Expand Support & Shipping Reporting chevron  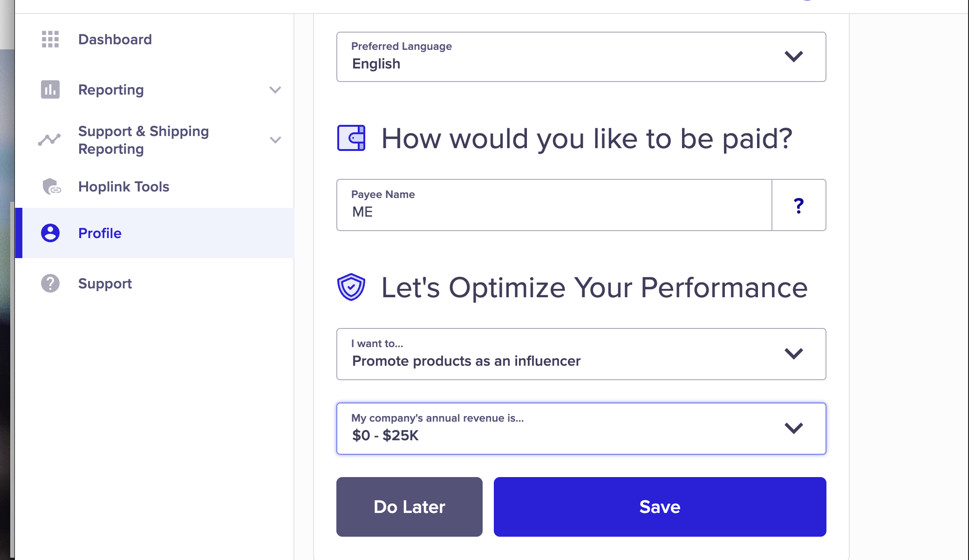pos(275,140)
